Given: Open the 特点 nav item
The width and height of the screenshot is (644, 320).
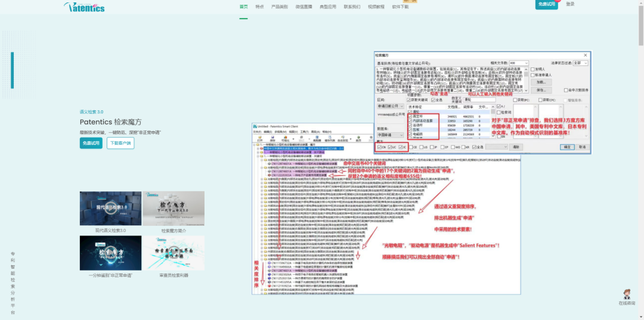Looking at the screenshot, I should coord(259,7).
